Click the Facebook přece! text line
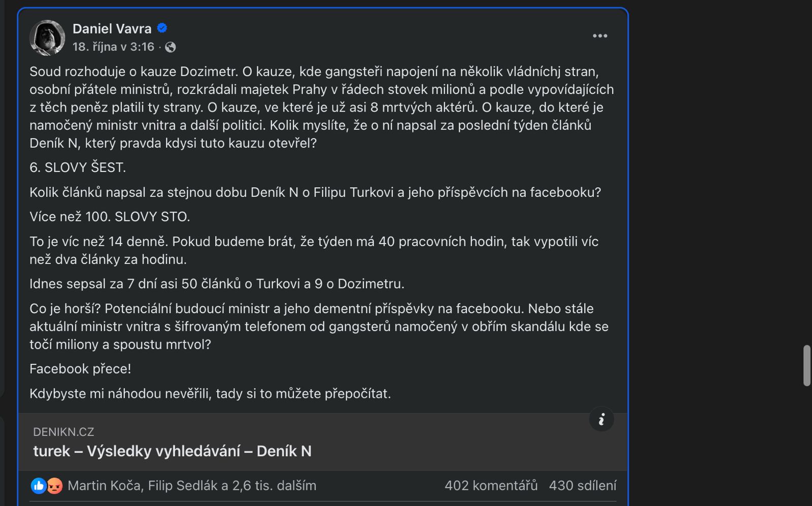This screenshot has width=812, height=506. (x=80, y=369)
